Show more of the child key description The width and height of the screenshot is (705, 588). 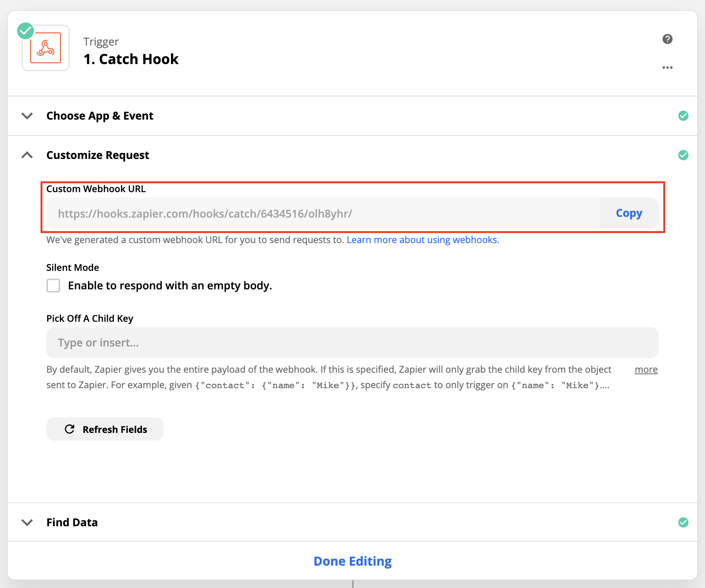(646, 370)
